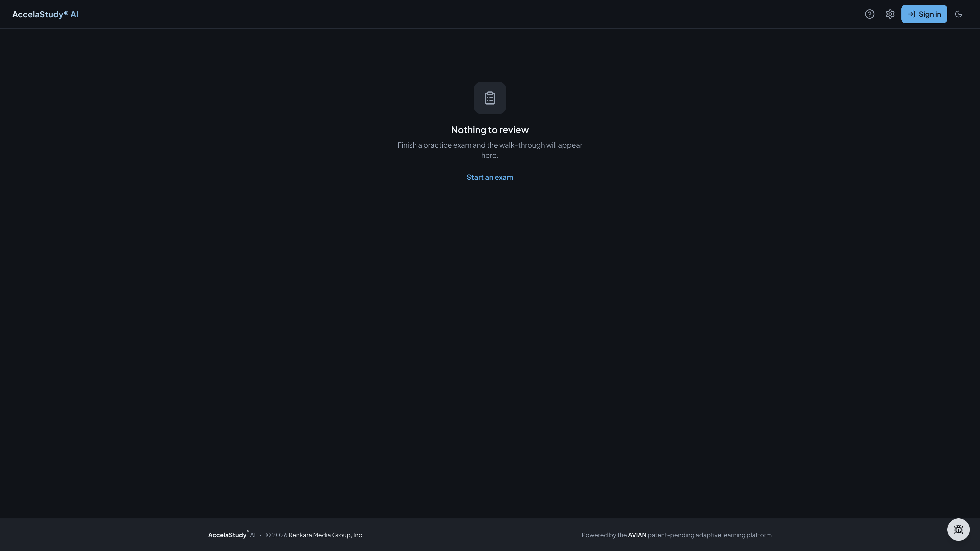Click the patent-pending adaptive learning platform text
Viewport: 980px width, 551px height.
(x=709, y=535)
